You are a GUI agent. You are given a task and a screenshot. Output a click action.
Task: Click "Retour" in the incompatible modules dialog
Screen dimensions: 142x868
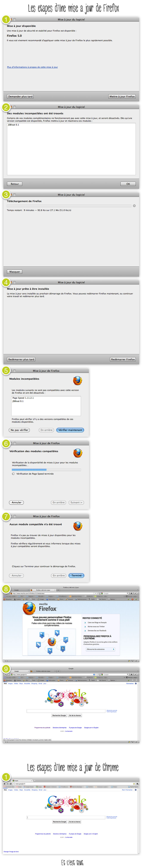coord(15,184)
